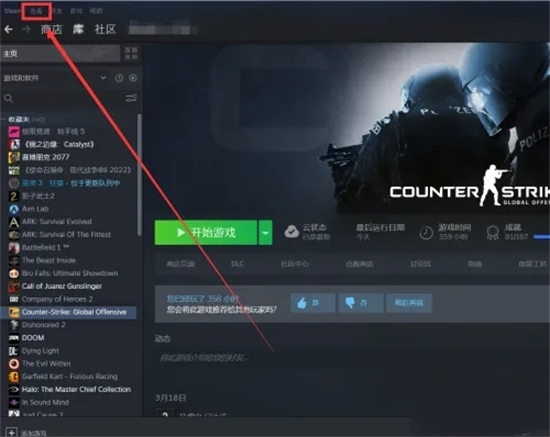Screen dimensions: 550x437
Task: Select Counter-Strike: Global Offensive in list
Action: (x=69, y=312)
